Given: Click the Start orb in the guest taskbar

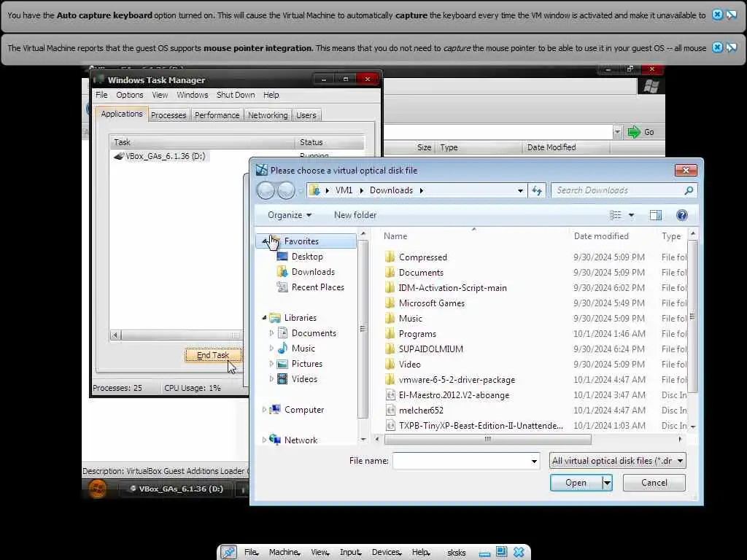Looking at the screenshot, I should coord(98,489).
